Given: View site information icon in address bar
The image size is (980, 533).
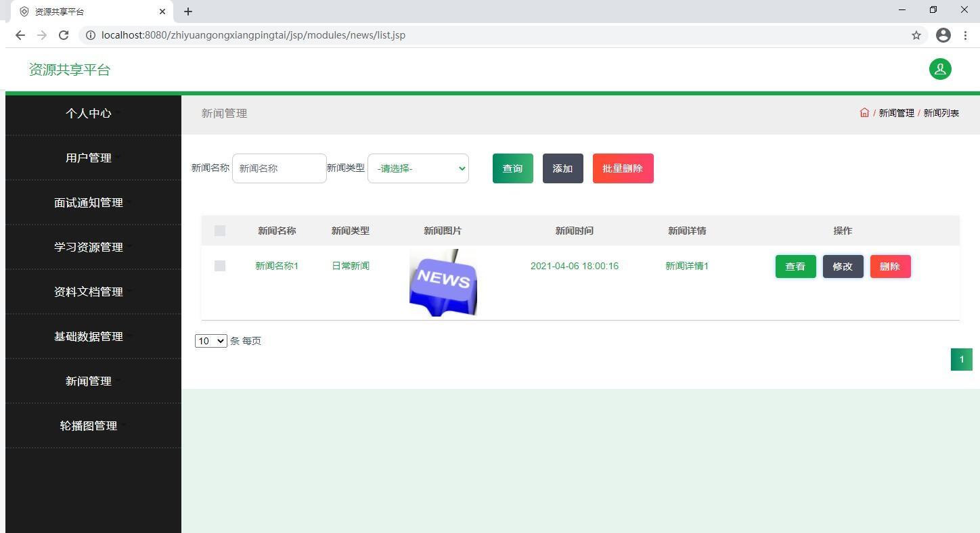Looking at the screenshot, I should point(90,35).
